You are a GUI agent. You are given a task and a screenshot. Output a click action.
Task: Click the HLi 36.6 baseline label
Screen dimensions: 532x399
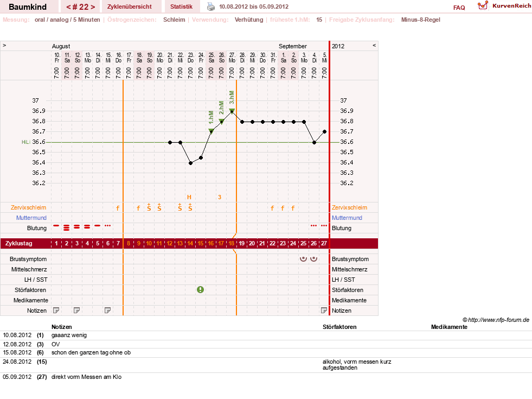[33, 142]
